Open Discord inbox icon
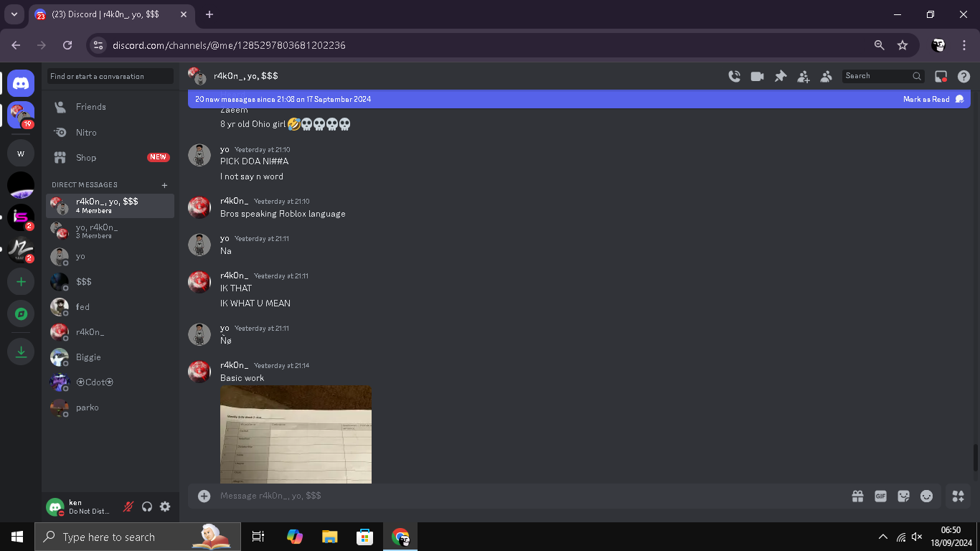The height and width of the screenshot is (551, 980). tap(941, 76)
